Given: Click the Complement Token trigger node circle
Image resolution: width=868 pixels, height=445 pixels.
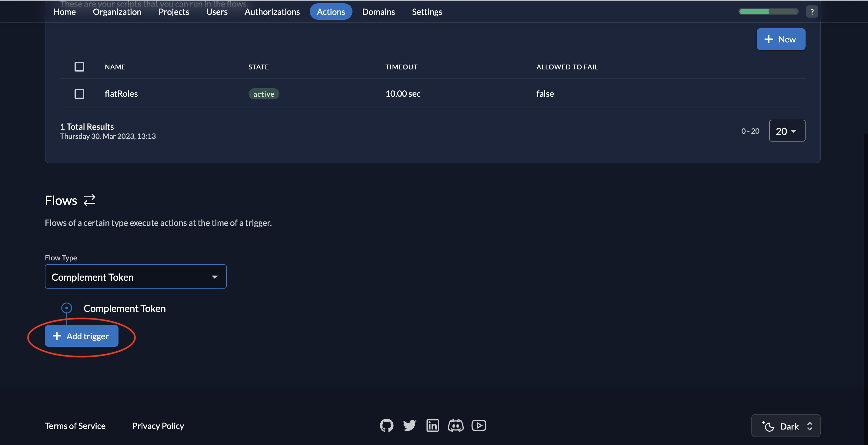Looking at the screenshot, I should [66, 308].
